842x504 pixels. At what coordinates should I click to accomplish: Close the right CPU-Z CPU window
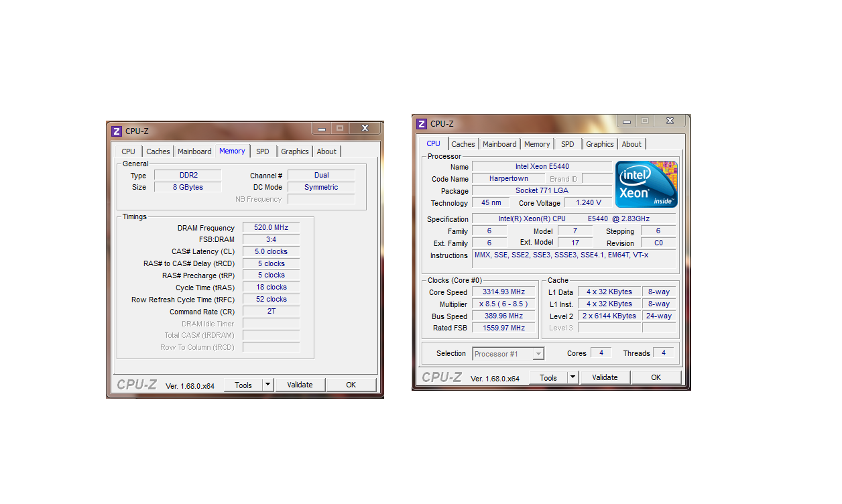670,121
